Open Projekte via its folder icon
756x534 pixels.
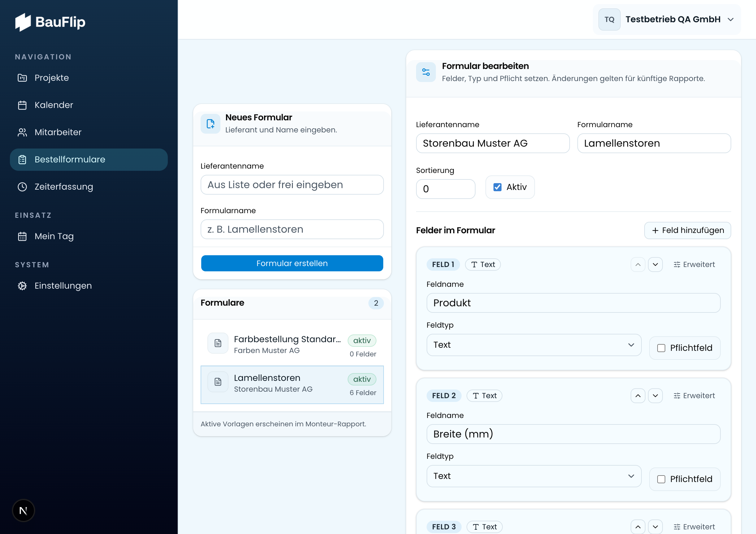22,78
